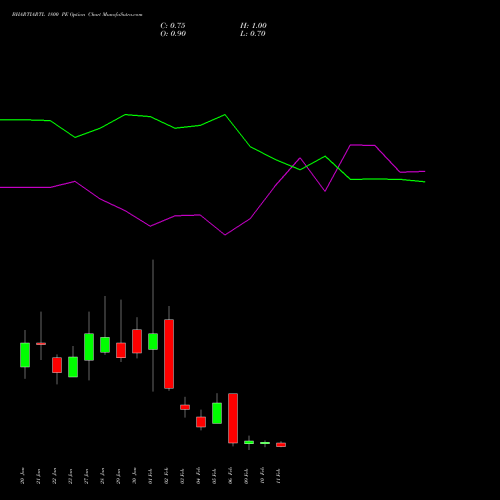Image resolution: width=500 pixels, height=500 pixels.
Task: Click the red candlestick above 04 Feb
Action: pos(201,422)
